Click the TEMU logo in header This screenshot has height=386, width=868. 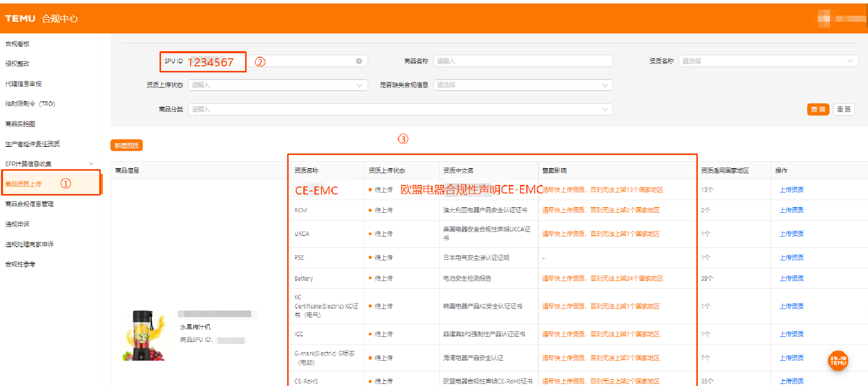coord(20,19)
